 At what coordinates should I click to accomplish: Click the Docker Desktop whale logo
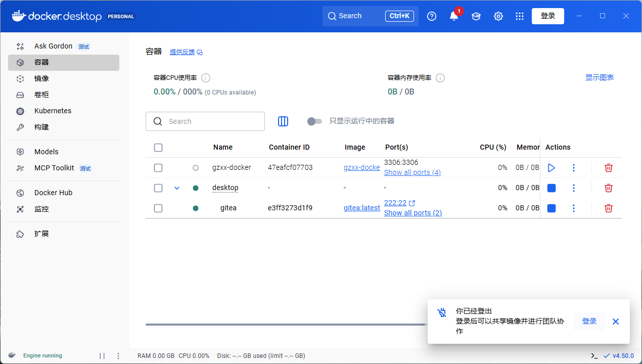pyautogui.click(x=57, y=16)
